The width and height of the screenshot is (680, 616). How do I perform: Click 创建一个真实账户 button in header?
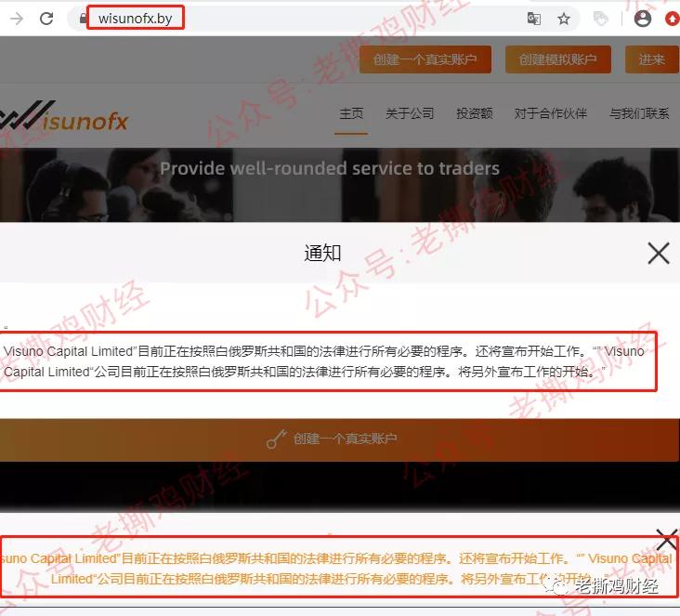click(x=425, y=59)
